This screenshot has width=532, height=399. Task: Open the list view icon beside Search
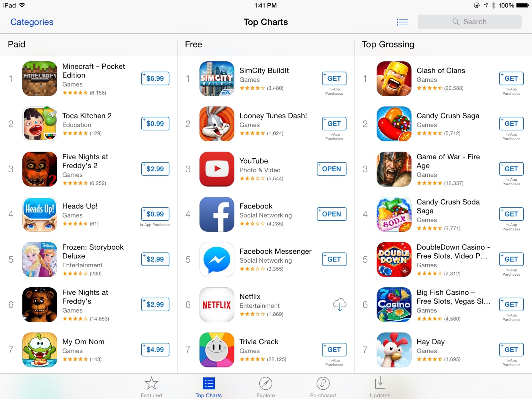(x=402, y=22)
